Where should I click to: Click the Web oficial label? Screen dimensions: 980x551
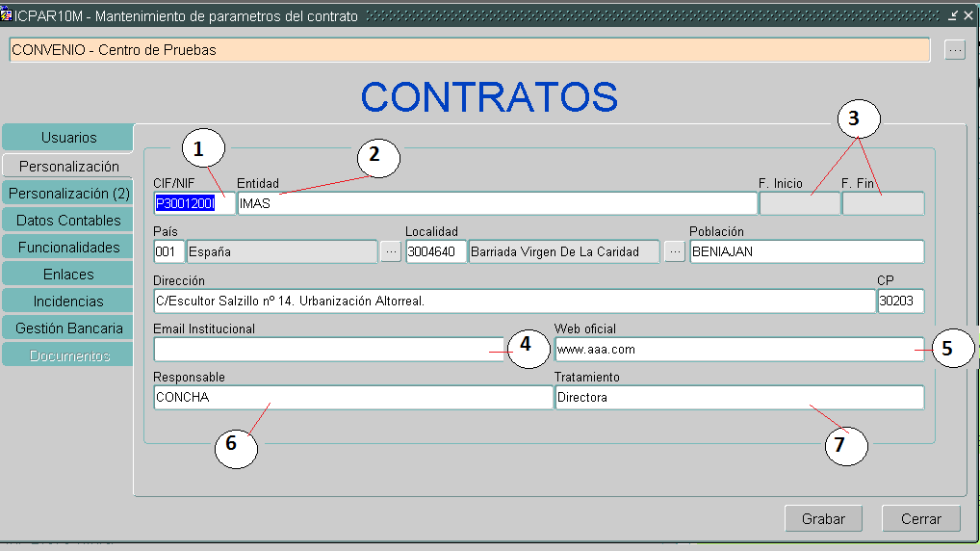(x=585, y=329)
